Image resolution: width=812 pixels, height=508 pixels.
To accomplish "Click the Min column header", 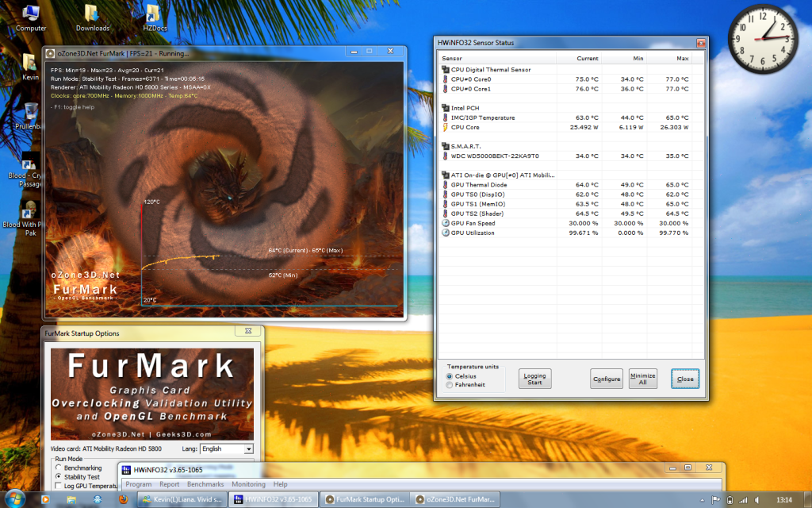I will [624, 58].
